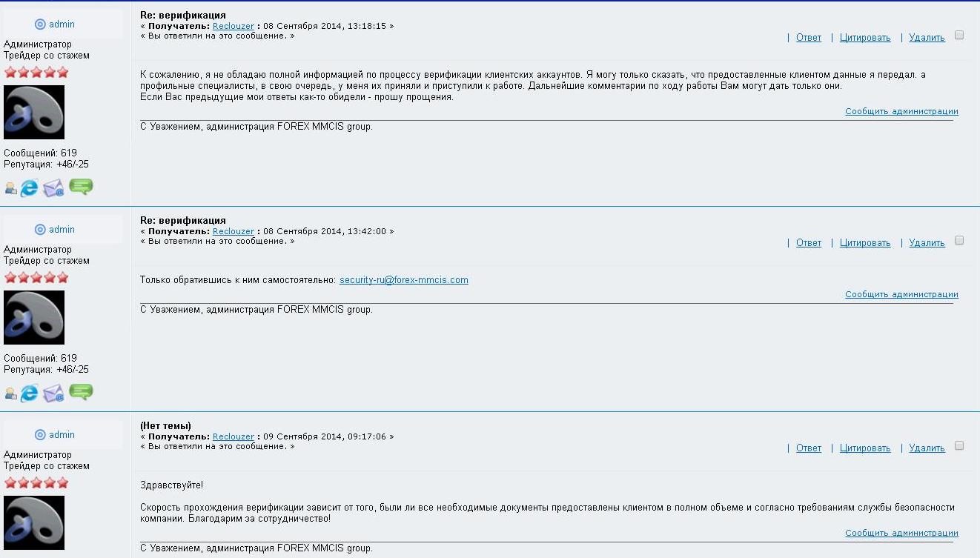This screenshot has width=980, height=558.
Task: Click green message bubble in second post
Action: pyautogui.click(x=81, y=392)
